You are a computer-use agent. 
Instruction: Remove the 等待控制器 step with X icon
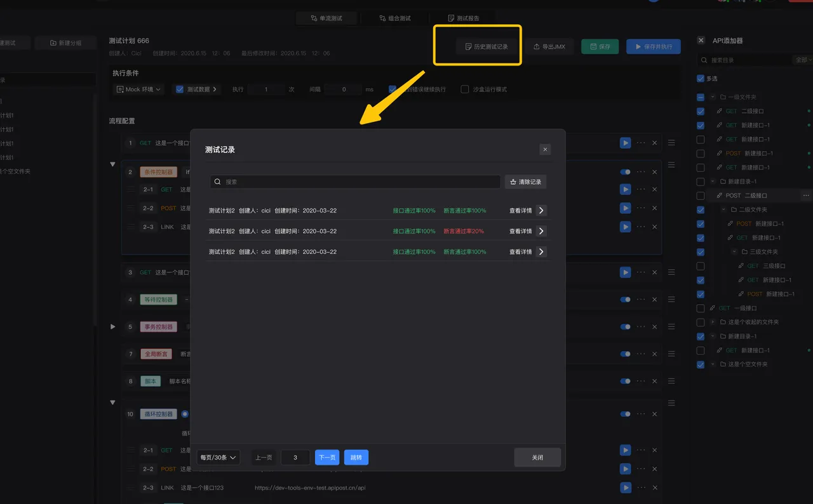(655, 300)
